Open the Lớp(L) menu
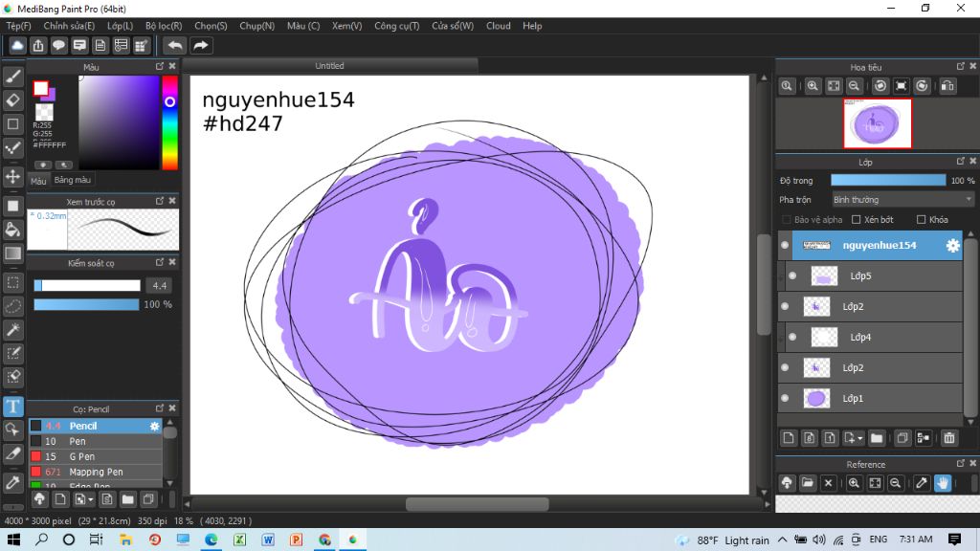Viewport: 980px width, 551px height. pyautogui.click(x=120, y=26)
